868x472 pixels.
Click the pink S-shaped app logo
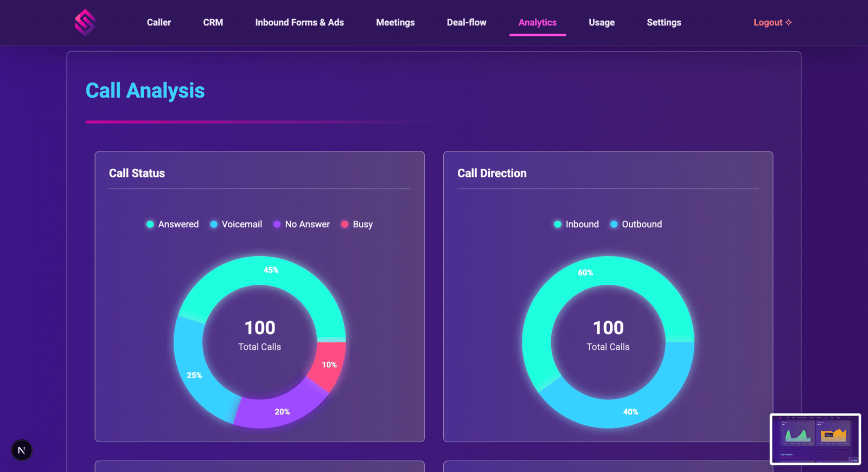pyautogui.click(x=85, y=23)
